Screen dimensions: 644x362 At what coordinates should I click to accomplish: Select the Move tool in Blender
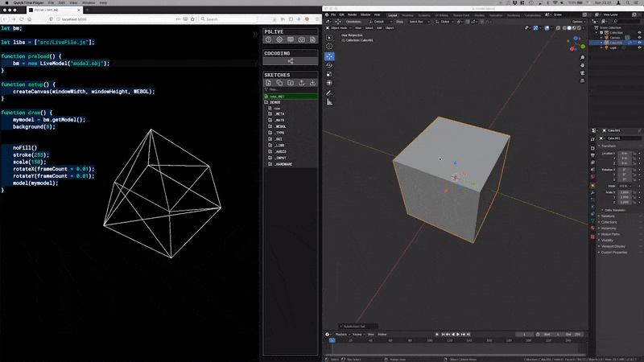329,56
